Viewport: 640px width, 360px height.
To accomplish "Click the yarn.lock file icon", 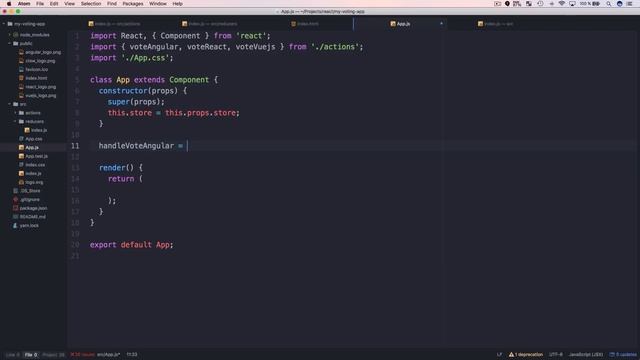I will tap(16, 225).
